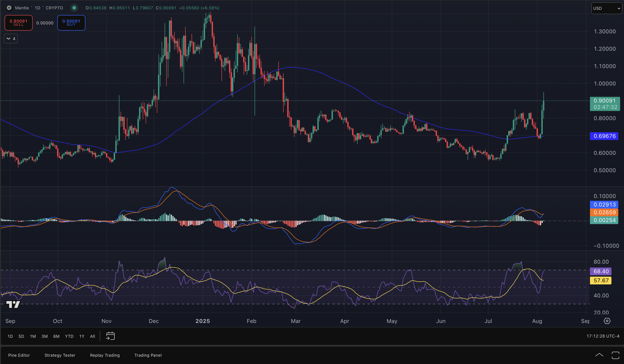
Task: Click the spread value 0.00000
Action: 45,23
